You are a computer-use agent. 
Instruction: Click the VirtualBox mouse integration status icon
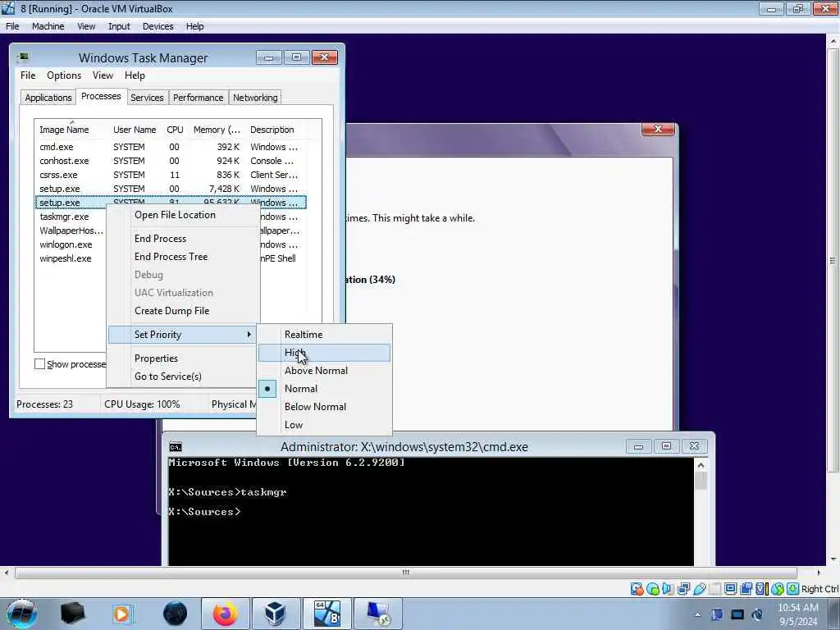[777, 589]
